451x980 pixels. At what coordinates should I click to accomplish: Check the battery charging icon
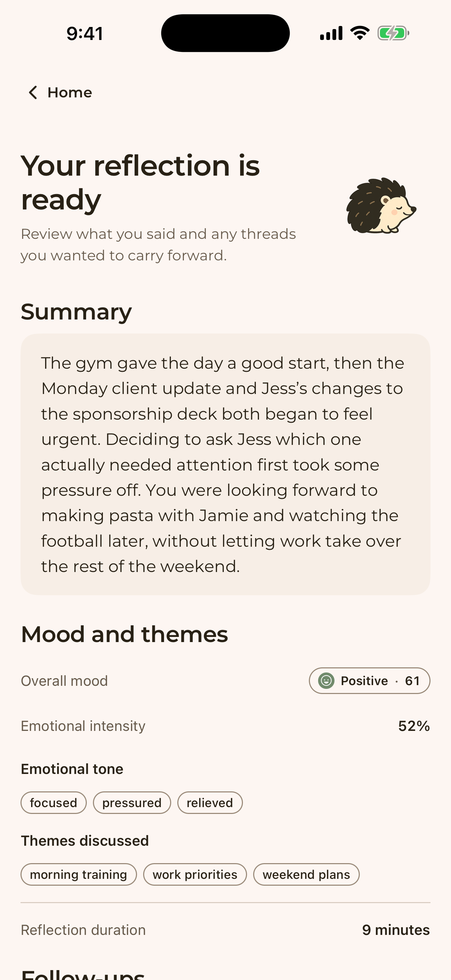(x=393, y=33)
